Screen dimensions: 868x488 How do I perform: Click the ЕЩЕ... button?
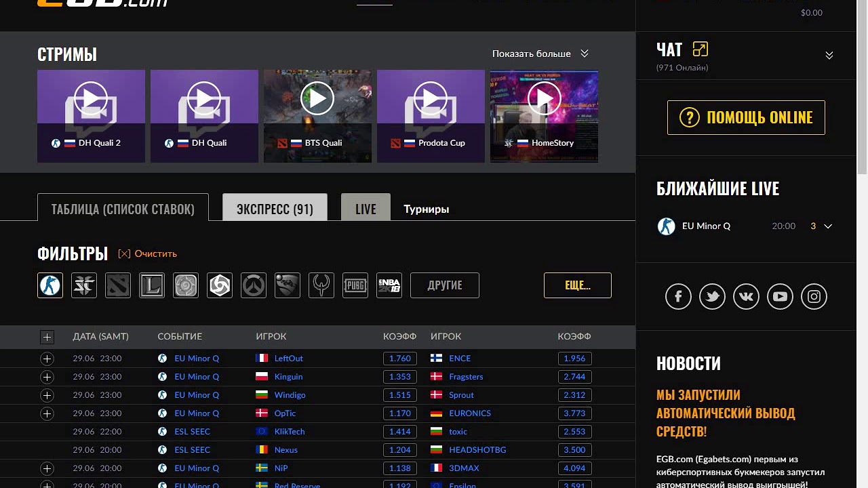578,285
